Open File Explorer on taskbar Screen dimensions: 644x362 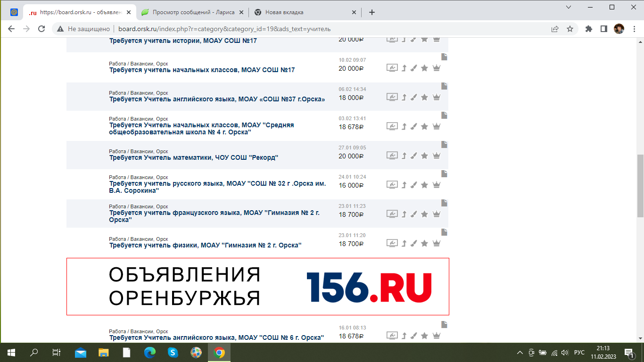[103, 353]
